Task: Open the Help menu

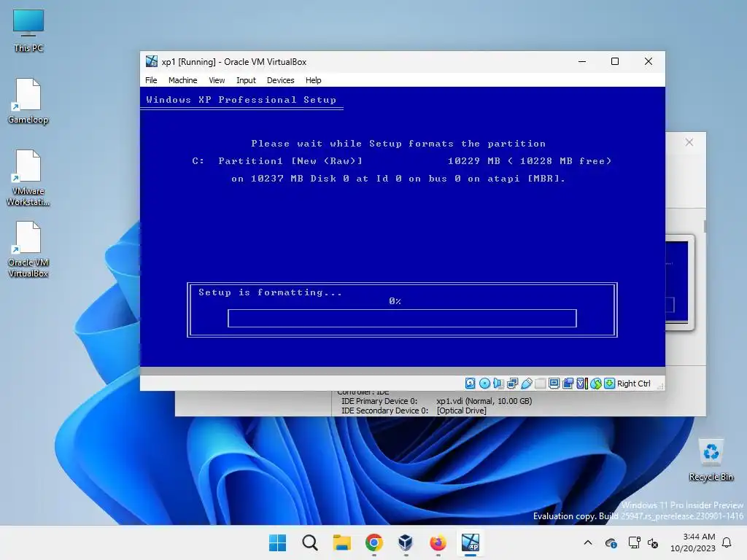Action: pyautogui.click(x=313, y=80)
